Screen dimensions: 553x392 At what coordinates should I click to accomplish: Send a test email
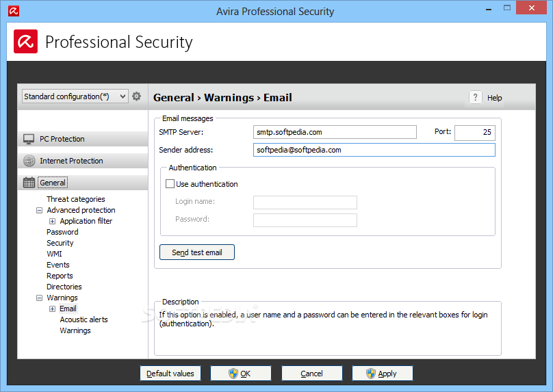197,252
